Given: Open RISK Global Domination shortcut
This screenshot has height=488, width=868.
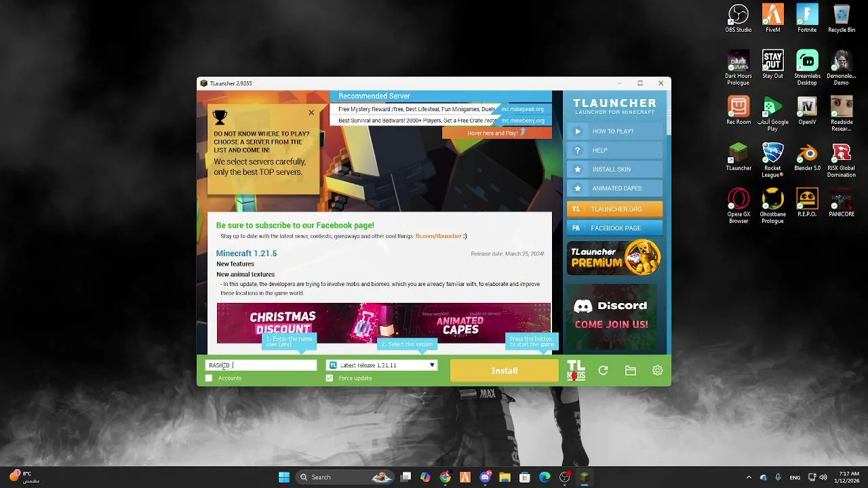Looking at the screenshot, I should [x=842, y=160].
